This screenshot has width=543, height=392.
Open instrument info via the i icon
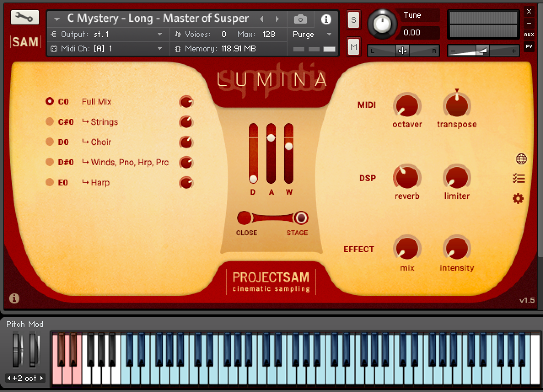point(327,19)
